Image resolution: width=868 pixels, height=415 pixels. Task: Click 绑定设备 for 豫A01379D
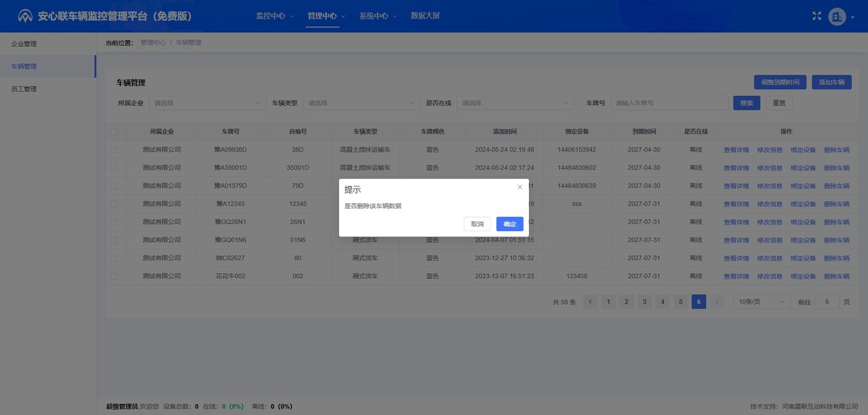coord(803,186)
